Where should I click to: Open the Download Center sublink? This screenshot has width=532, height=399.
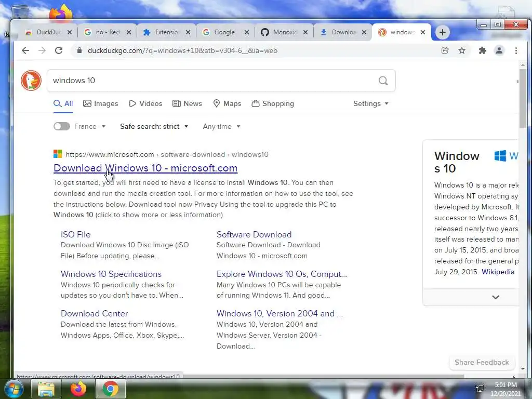[x=95, y=313]
